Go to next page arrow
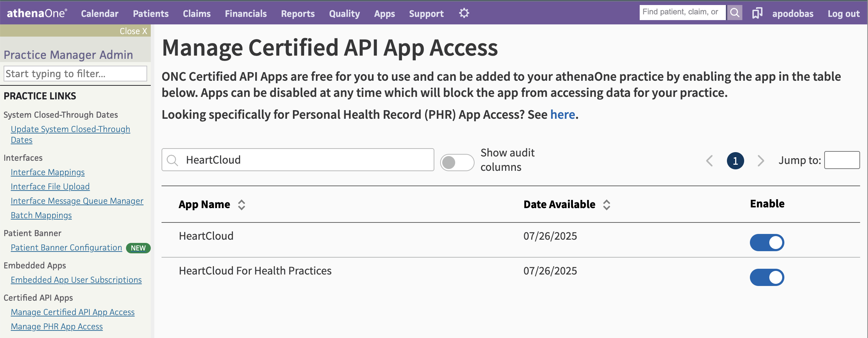The width and height of the screenshot is (868, 338). tap(760, 160)
